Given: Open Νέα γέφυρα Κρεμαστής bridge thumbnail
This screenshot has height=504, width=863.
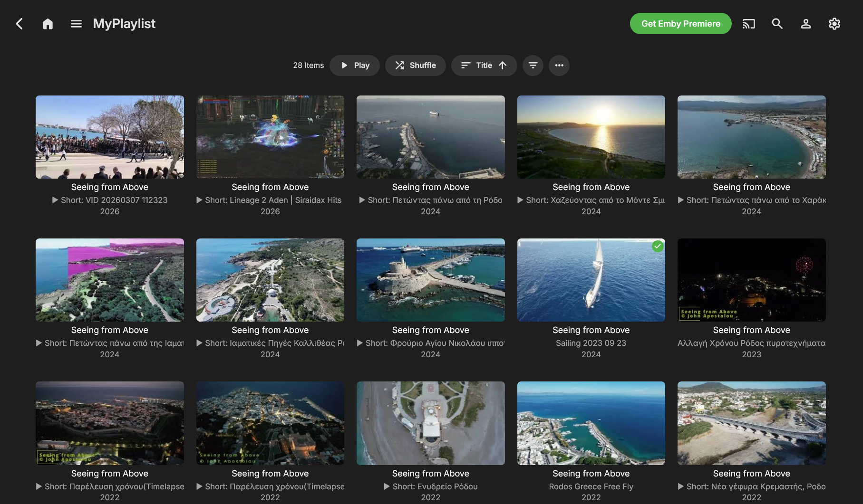Looking at the screenshot, I should pyautogui.click(x=751, y=423).
